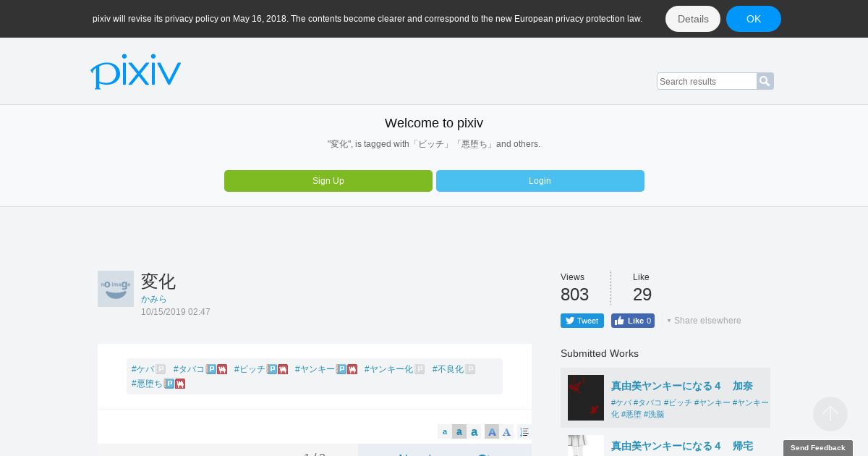Open blue P icon beside #タバコ
Screen dimensions: 868x456
pyautogui.click(x=211, y=369)
